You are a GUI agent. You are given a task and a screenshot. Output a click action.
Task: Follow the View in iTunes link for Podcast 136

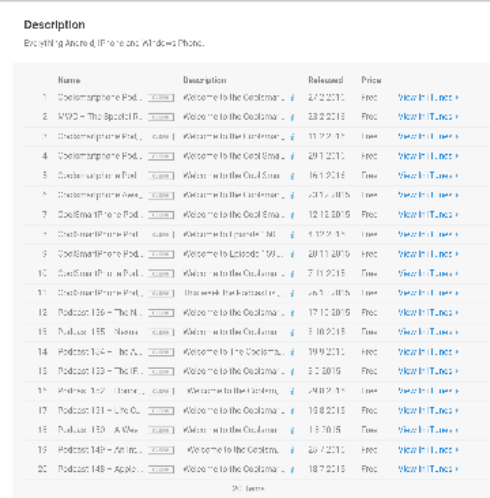[x=428, y=312]
